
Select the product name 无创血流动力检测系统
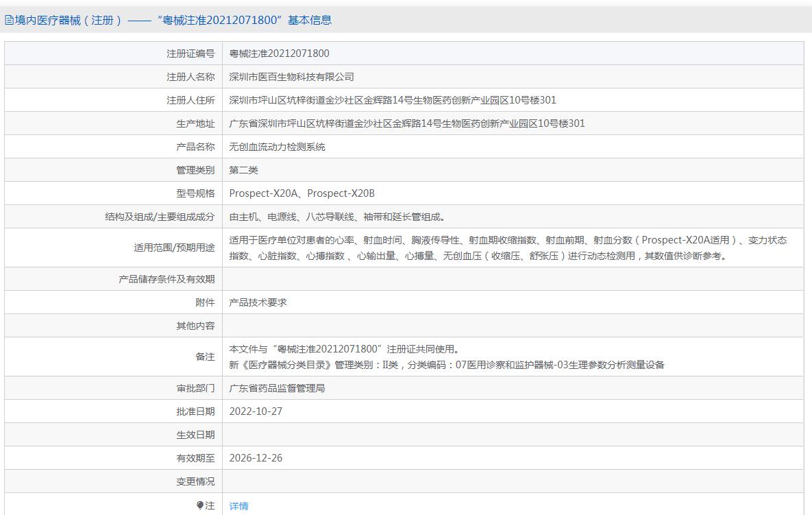[x=277, y=147]
